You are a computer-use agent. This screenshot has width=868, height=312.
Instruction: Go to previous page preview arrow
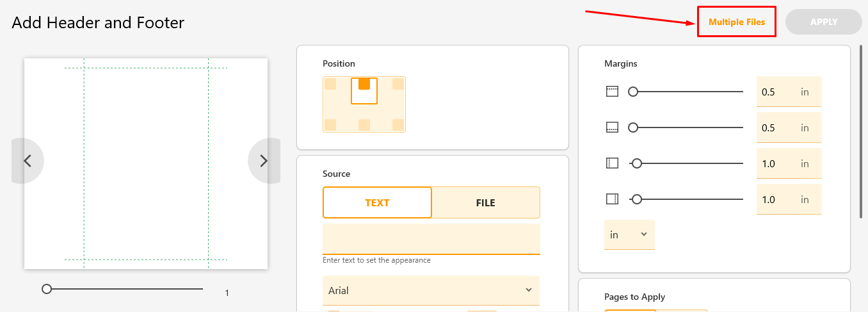click(x=28, y=161)
